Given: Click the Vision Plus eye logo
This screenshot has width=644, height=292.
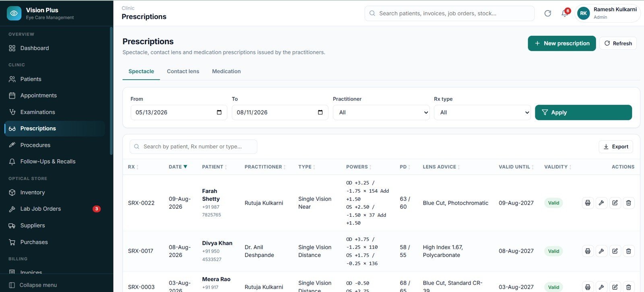Looking at the screenshot, I should pos(14,13).
